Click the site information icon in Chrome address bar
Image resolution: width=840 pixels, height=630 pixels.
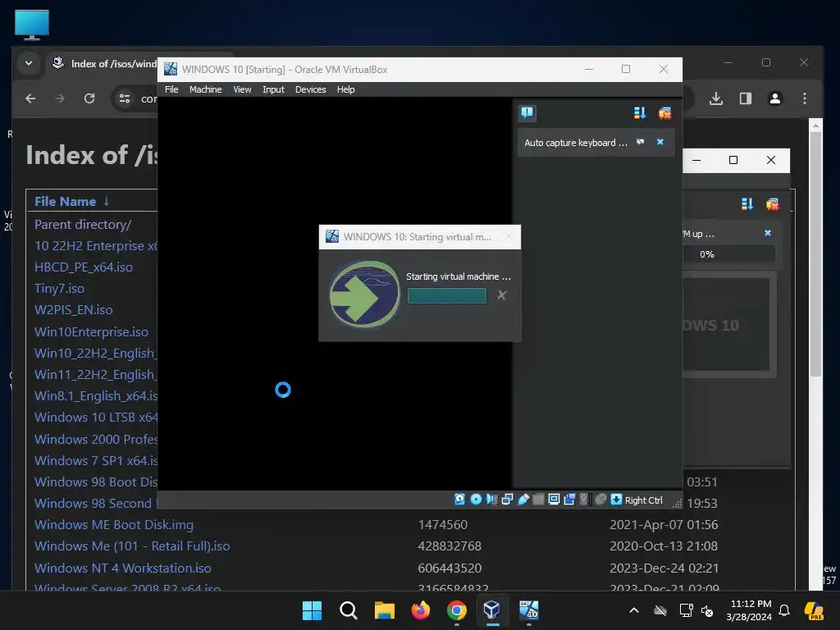pos(125,98)
